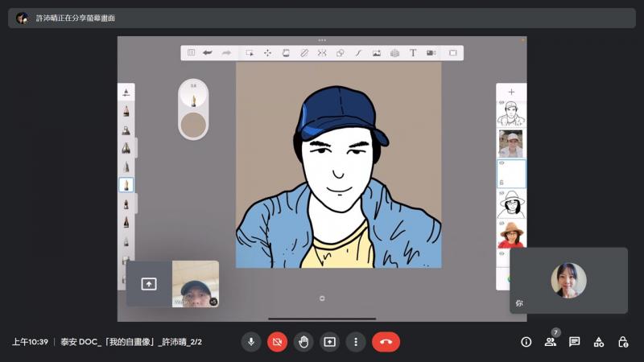
Task: Select the Predictive stroke tool
Action: 358,53
